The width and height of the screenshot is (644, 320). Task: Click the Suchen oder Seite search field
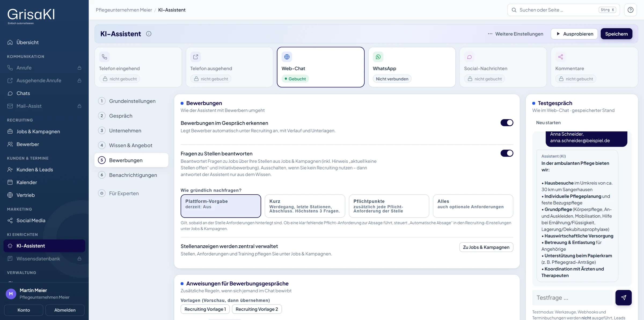563,10
